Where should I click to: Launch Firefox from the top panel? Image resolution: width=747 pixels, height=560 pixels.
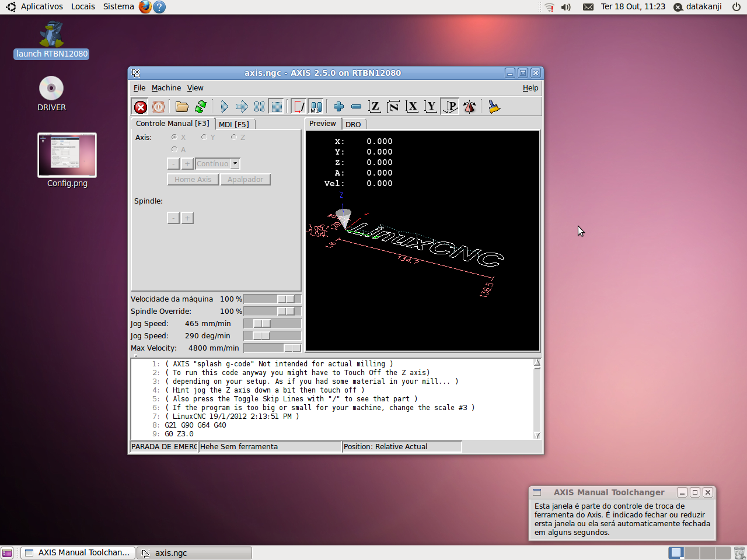pyautogui.click(x=145, y=7)
